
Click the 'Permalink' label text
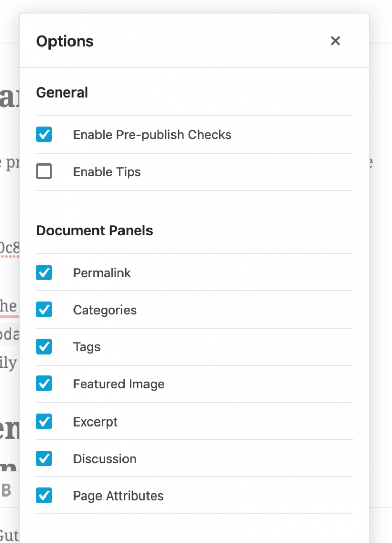(102, 273)
